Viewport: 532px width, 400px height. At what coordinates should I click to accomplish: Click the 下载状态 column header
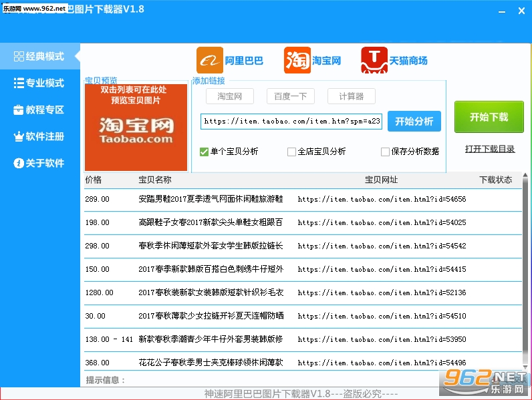(x=496, y=180)
